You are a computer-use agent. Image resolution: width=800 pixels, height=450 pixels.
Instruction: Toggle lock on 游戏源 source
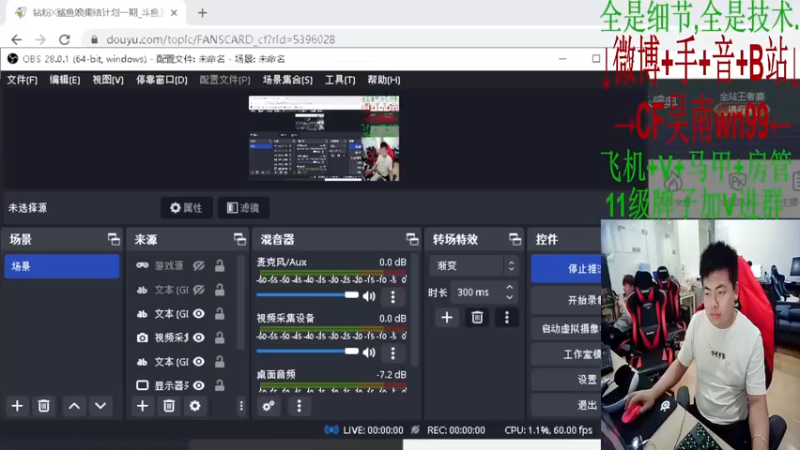click(219, 265)
